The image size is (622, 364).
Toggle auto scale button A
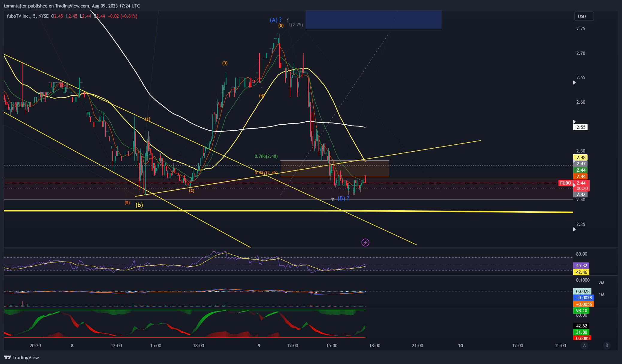(584, 345)
